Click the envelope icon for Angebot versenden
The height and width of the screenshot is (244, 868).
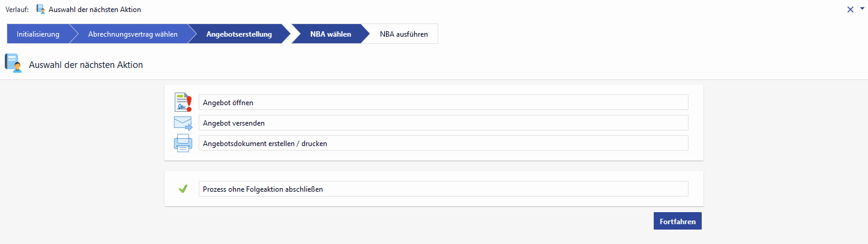pyautogui.click(x=182, y=123)
